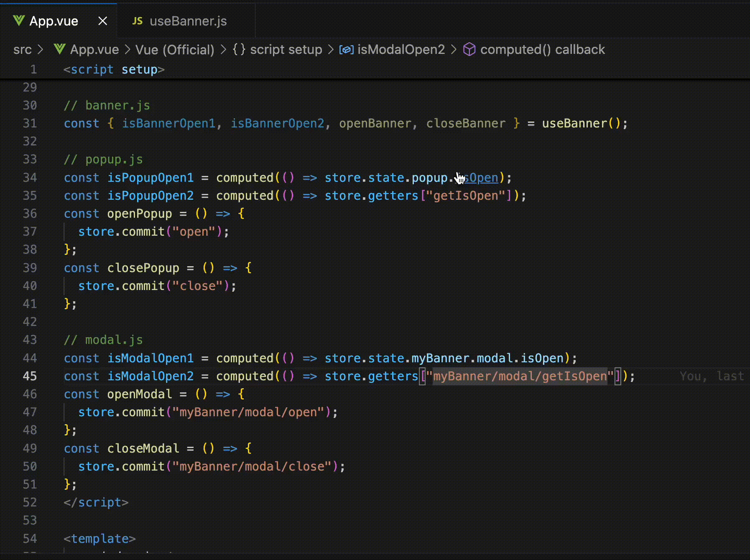Click the isModalOpen1 variable name
This screenshot has width=750, height=560.
tap(151, 358)
